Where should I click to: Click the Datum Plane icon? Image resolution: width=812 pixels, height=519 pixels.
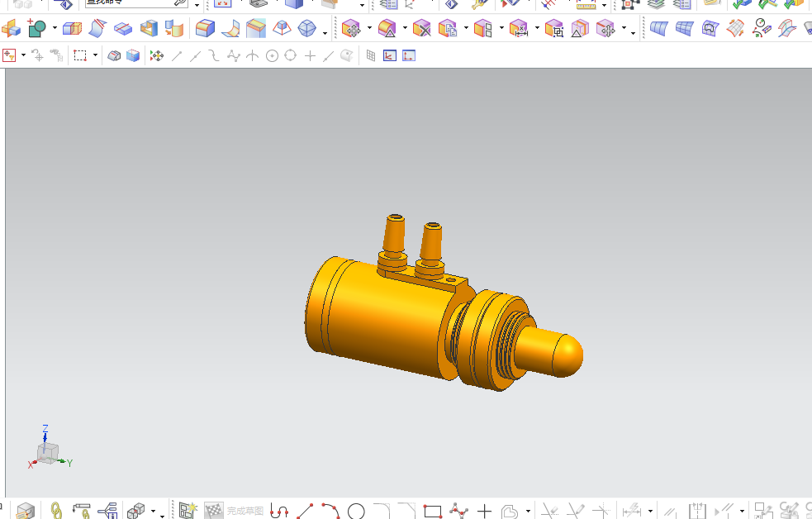[x=11, y=28]
